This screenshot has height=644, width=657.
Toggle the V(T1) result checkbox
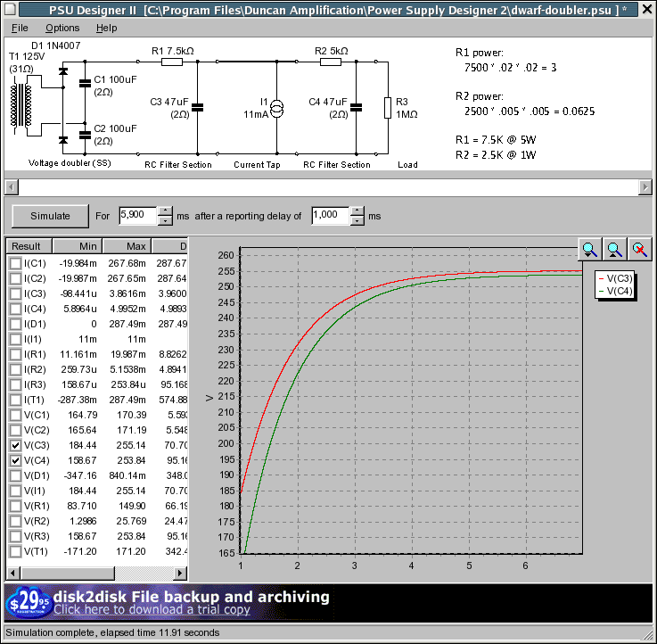15,551
